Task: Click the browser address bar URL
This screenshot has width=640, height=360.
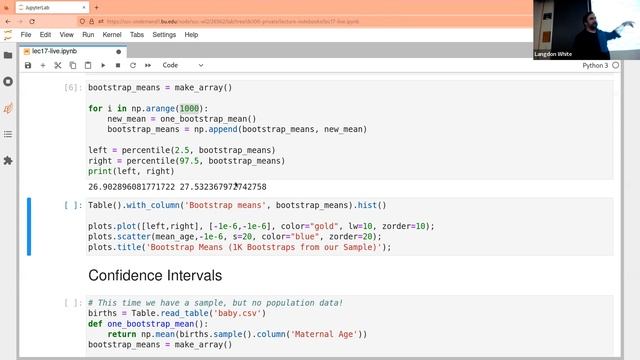Action: click(233, 21)
